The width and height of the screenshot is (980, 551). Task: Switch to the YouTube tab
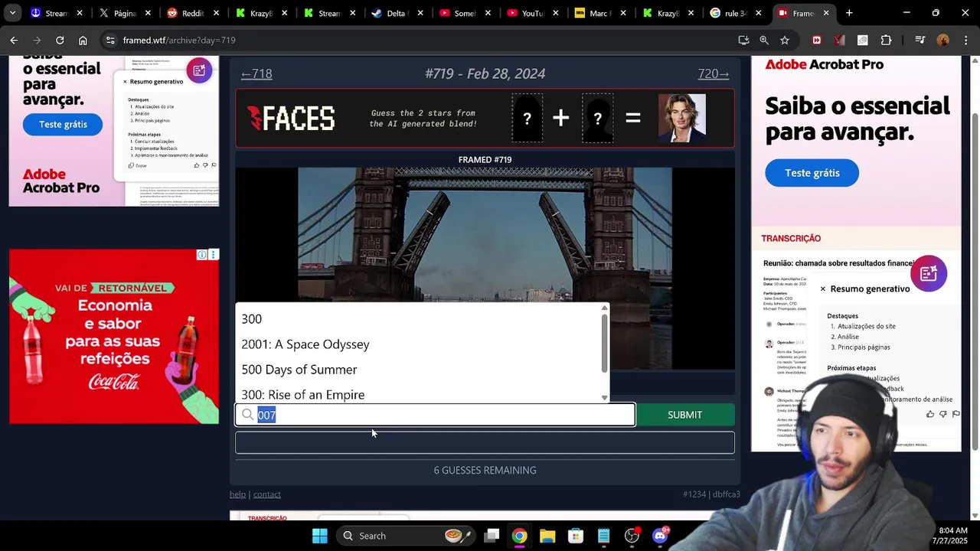click(533, 13)
